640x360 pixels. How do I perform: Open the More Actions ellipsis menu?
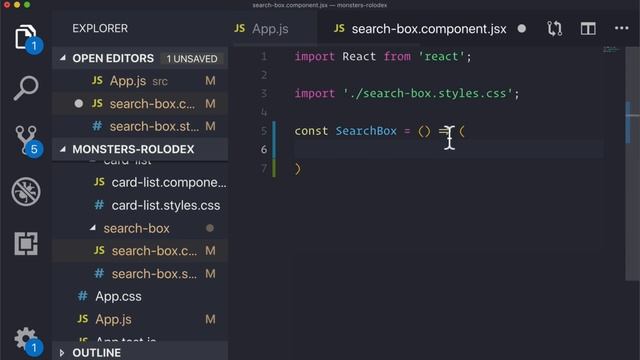(621, 28)
